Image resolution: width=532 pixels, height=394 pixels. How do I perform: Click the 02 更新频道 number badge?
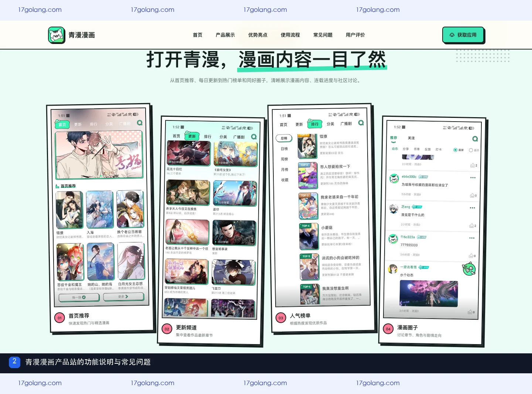[167, 329]
